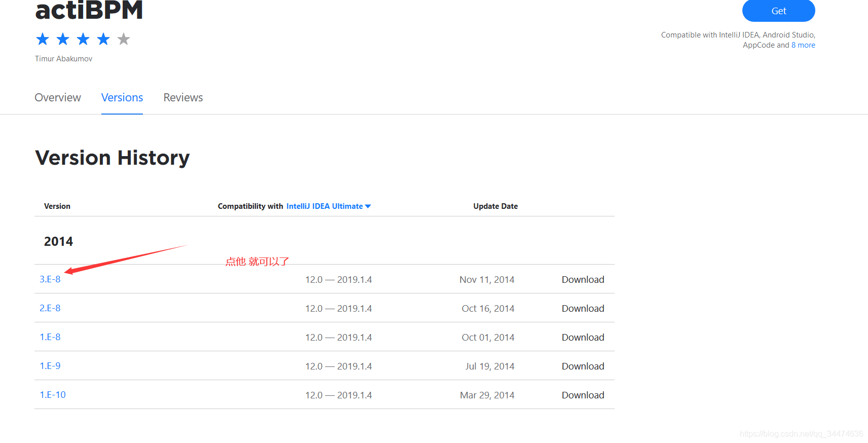Open version 1.E-8 link
The width and height of the screenshot is (868, 443).
50,337
